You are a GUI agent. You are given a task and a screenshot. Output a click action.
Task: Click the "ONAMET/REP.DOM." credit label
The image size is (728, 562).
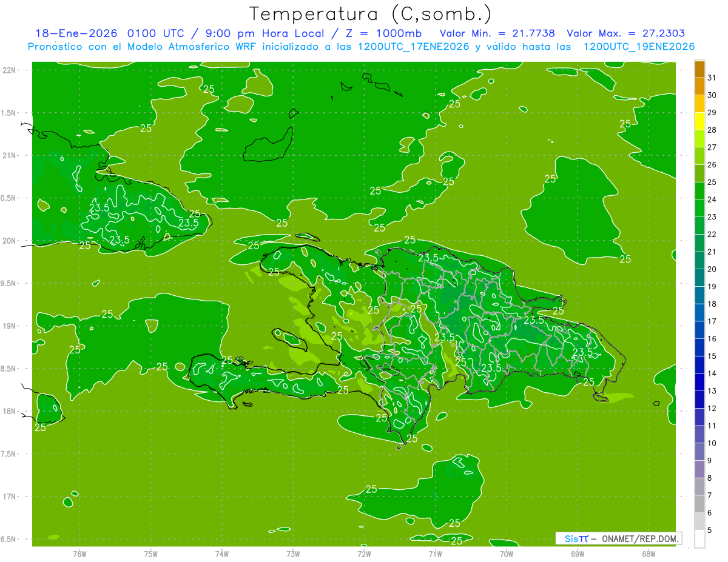(x=641, y=538)
